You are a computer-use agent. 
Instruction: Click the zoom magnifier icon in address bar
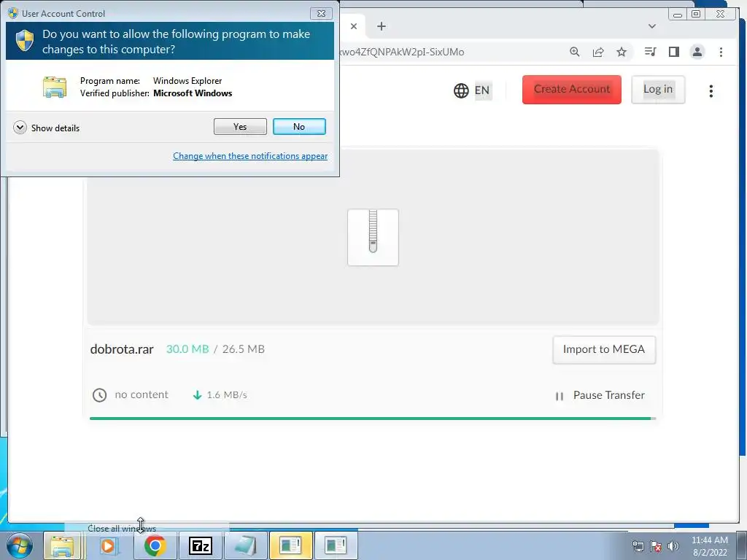(575, 52)
